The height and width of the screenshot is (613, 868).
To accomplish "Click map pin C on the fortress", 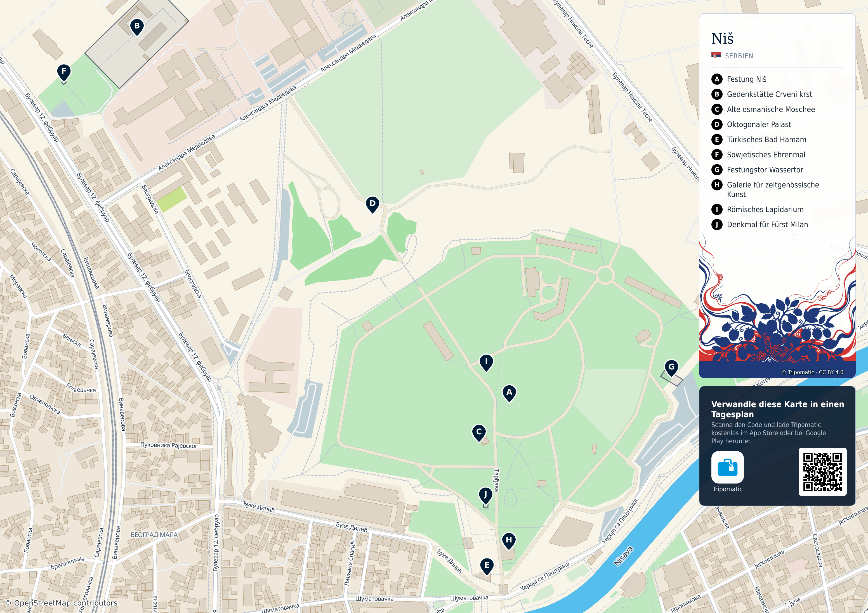I will point(479,433).
